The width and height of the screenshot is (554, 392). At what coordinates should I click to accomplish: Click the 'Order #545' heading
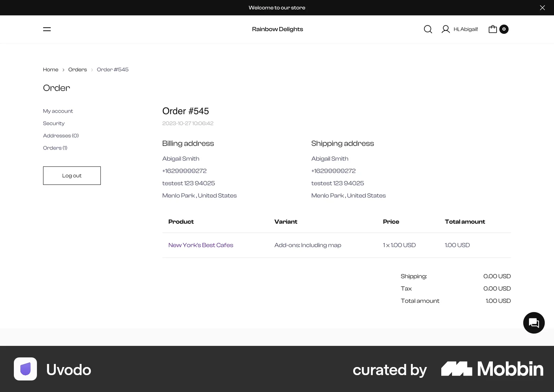185,111
